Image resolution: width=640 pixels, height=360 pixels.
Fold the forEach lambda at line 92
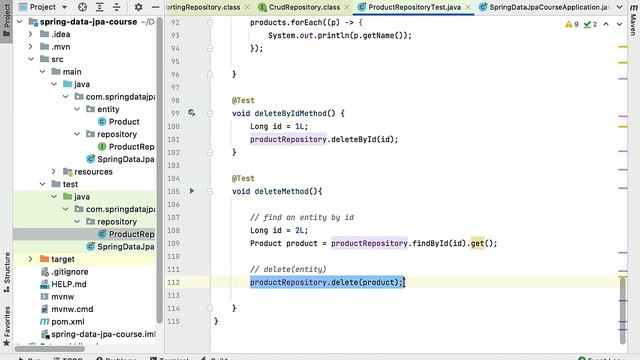(x=210, y=22)
